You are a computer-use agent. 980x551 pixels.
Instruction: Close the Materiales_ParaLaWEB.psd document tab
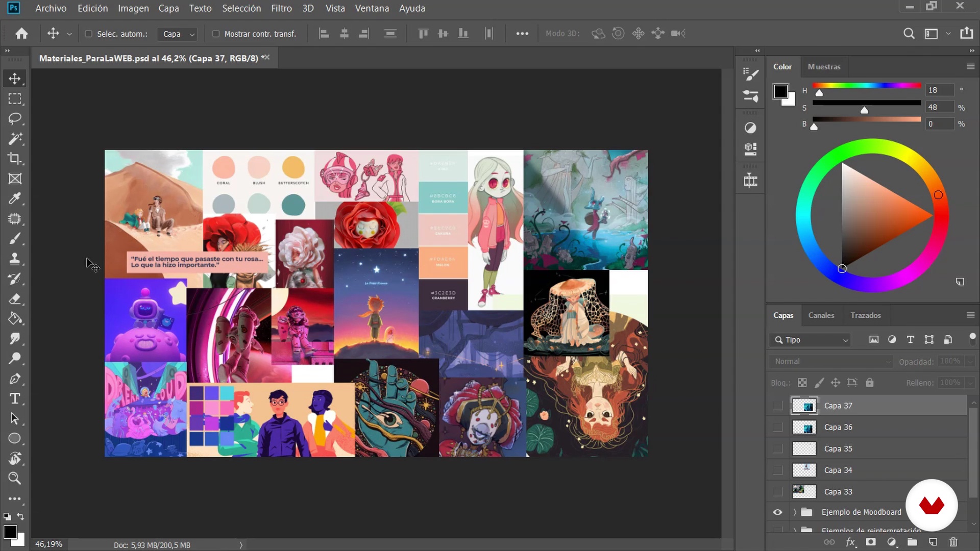[x=266, y=57]
